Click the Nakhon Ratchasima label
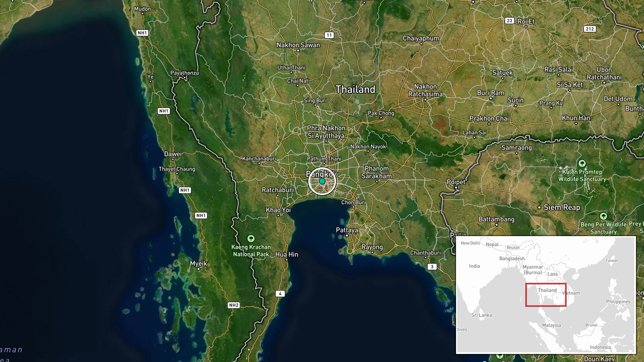This screenshot has height=362, width=644. (425, 90)
